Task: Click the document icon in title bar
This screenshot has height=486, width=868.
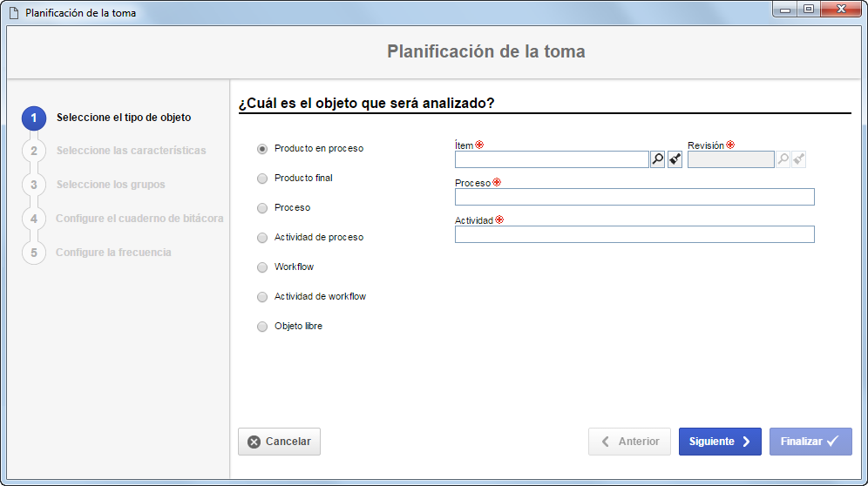Action: tap(14, 13)
